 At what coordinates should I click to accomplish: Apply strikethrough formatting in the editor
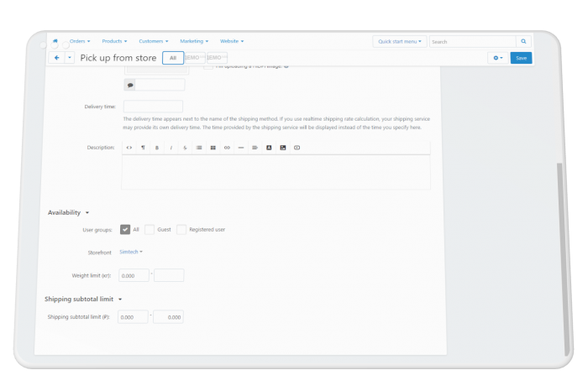(185, 148)
